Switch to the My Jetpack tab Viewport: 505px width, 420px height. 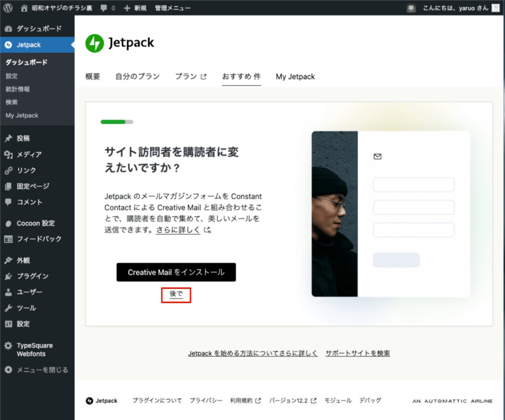coord(295,76)
